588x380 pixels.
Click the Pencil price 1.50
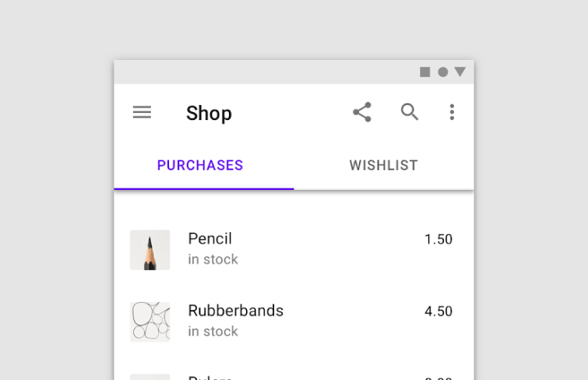438,240
